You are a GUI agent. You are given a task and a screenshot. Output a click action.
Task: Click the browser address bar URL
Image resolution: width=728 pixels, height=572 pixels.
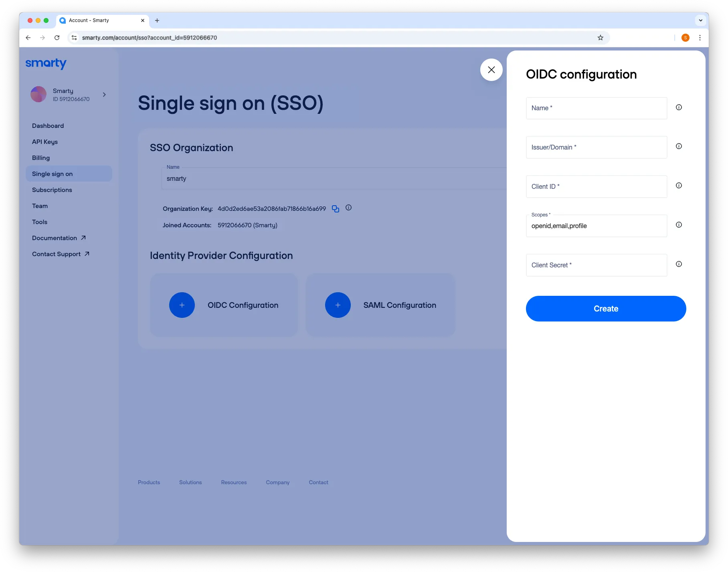[150, 38]
